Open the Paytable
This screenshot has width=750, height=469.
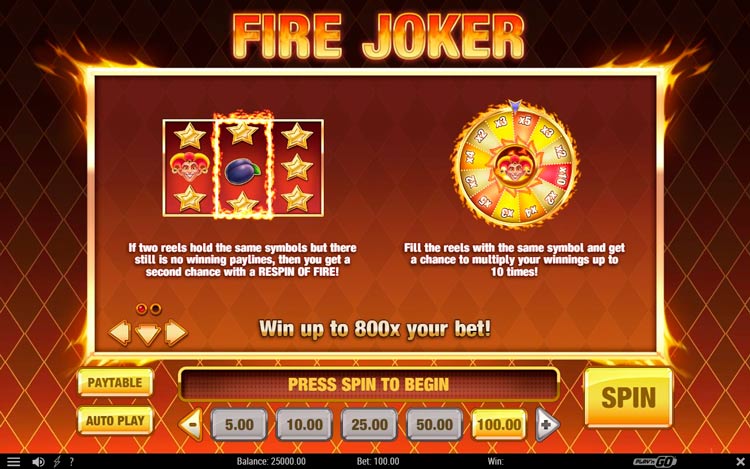tap(115, 382)
